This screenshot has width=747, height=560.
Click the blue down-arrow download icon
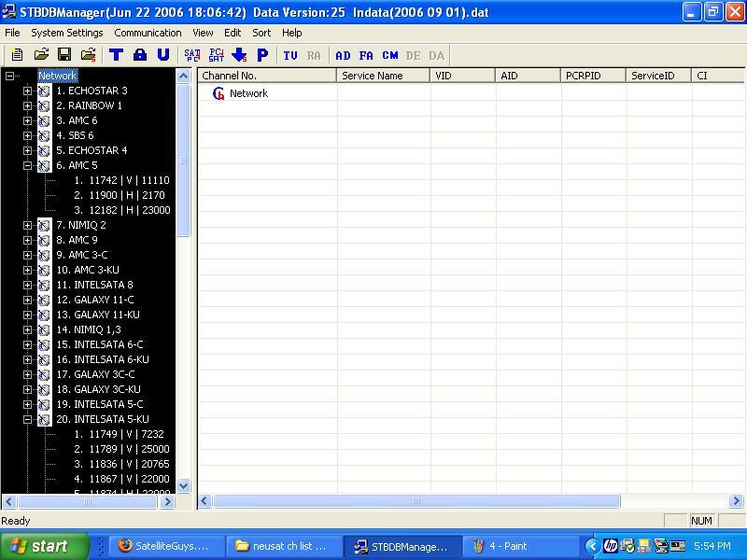coord(239,55)
